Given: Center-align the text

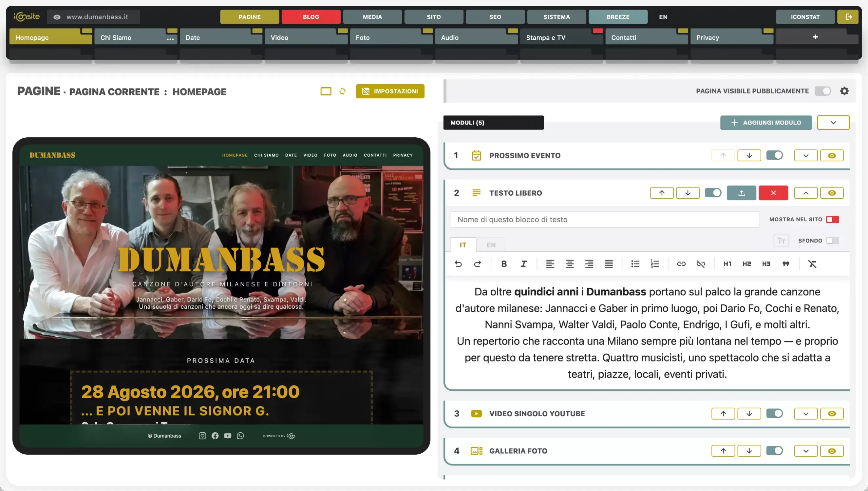Looking at the screenshot, I should 570,264.
